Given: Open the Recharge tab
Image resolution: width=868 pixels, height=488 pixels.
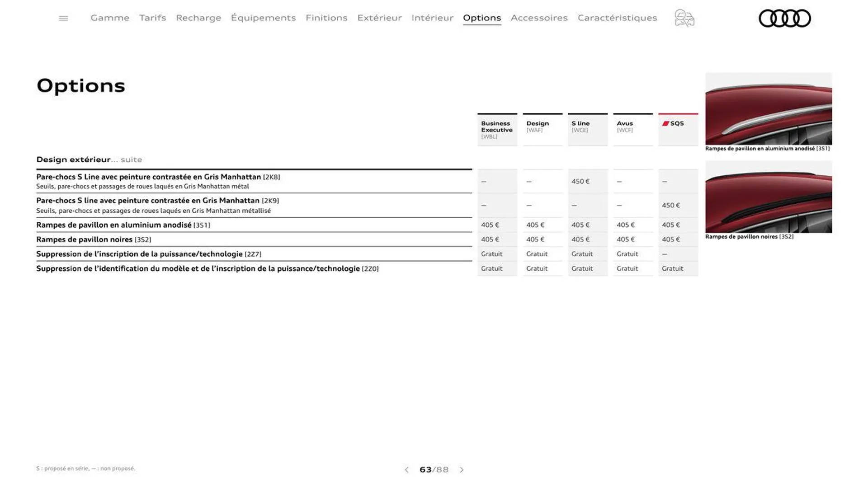Looking at the screenshot, I should pyautogui.click(x=198, y=18).
